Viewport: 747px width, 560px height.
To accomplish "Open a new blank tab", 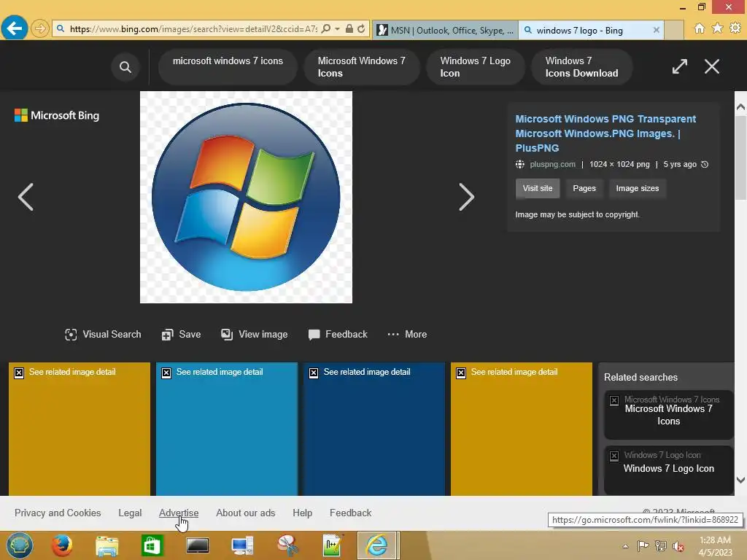I will (x=674, y=30).
